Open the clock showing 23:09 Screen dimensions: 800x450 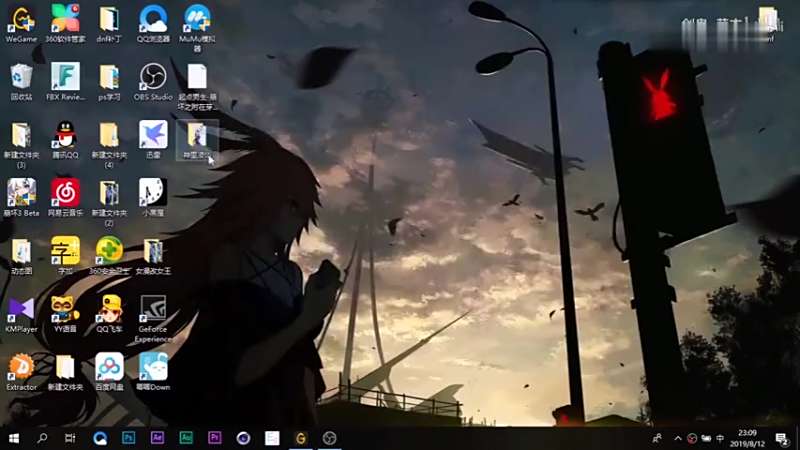click(x=747, y=438)
